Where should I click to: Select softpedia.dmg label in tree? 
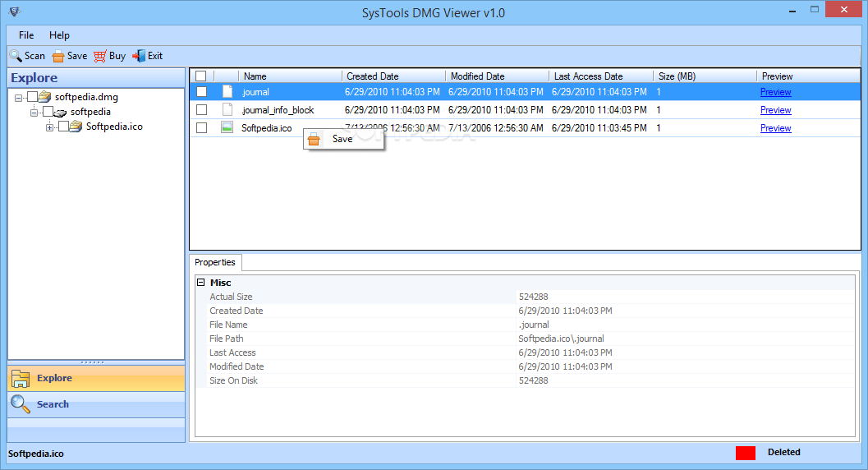[86, 97]
